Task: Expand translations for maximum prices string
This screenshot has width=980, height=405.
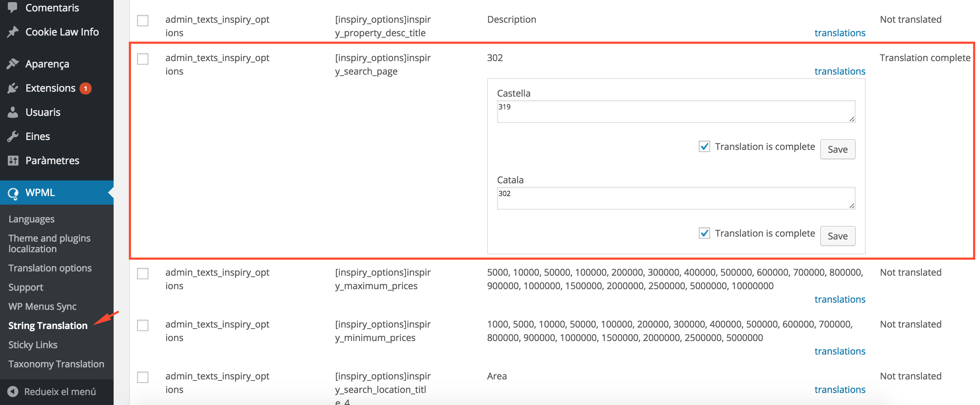Action: click(x=840, y=299)
